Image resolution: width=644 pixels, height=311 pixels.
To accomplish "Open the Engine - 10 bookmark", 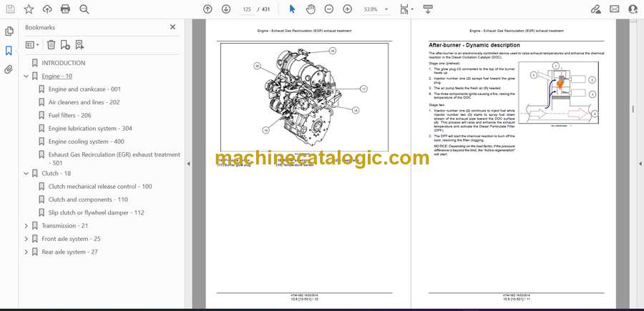I will pos(57,76).
